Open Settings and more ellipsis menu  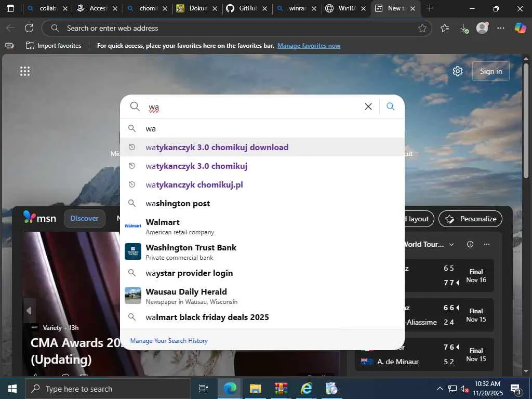pyautogui.click(x=500, y=28)
